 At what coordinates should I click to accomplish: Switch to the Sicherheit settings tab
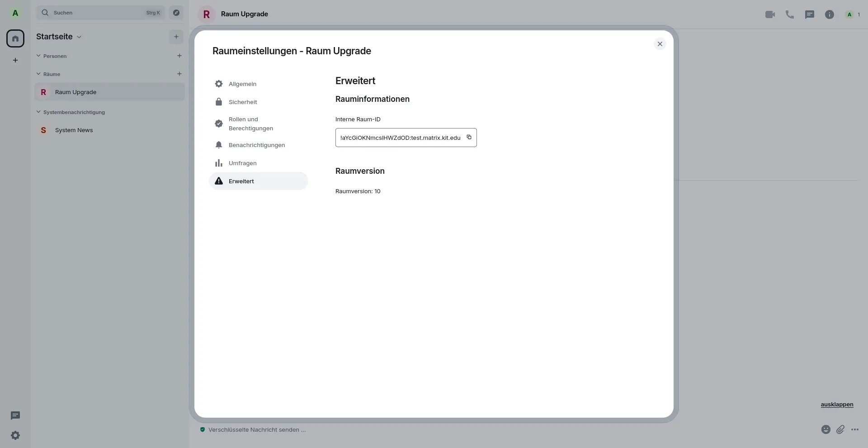[243, 102]
